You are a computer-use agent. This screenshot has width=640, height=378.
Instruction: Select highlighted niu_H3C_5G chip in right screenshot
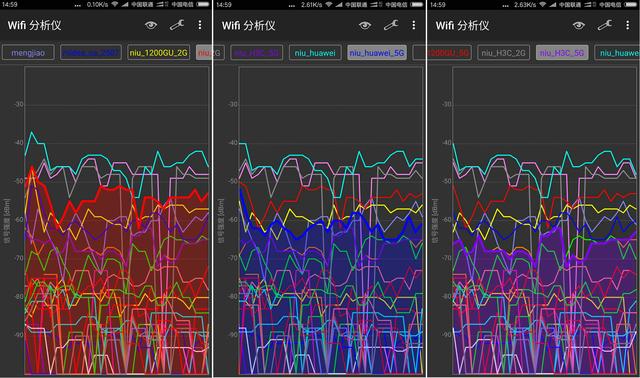(562, 53)
